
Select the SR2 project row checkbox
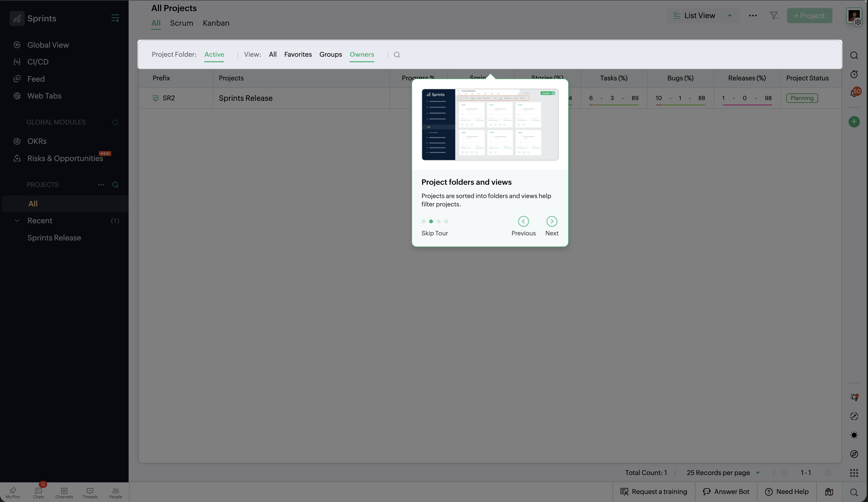point(155,98)
